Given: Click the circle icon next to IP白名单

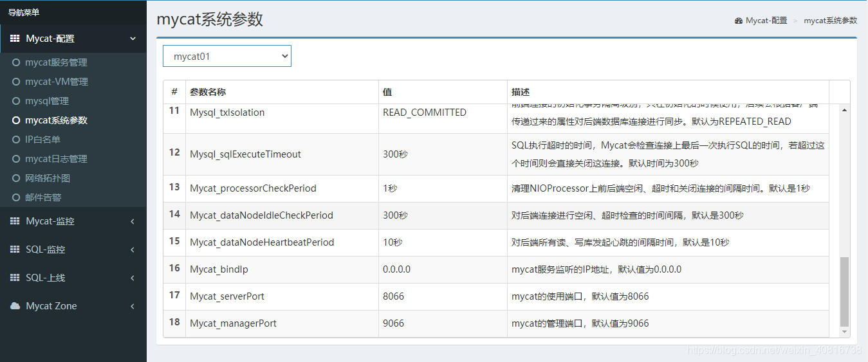Looking at the screenshot, I should point(16,140).
